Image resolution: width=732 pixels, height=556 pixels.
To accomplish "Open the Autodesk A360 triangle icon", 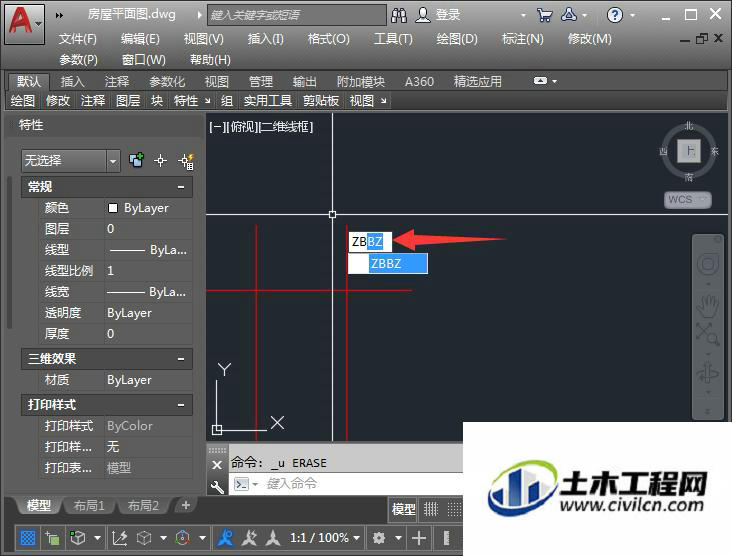I will tap(569, 15).
